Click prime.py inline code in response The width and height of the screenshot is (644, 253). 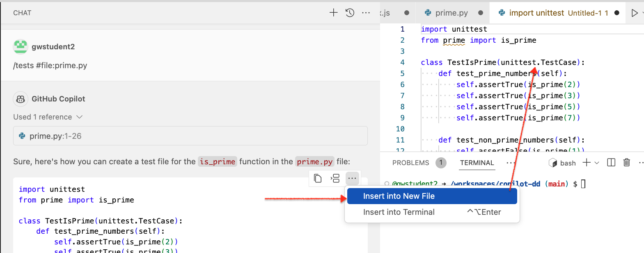(x=315, y=161)
